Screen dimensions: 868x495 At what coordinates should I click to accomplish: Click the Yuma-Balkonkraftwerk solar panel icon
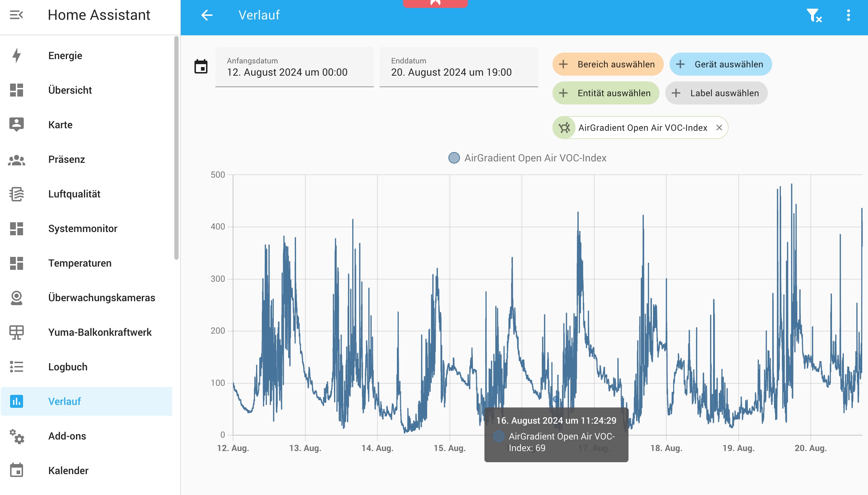17,332
